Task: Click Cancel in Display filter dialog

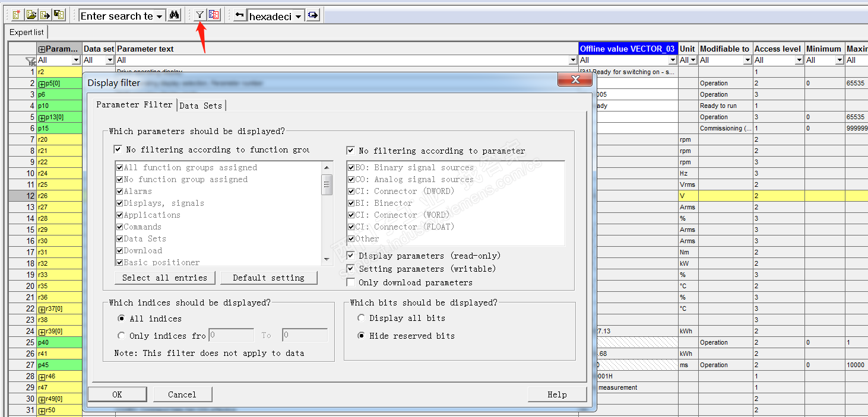Action: (x=182, y=394)
